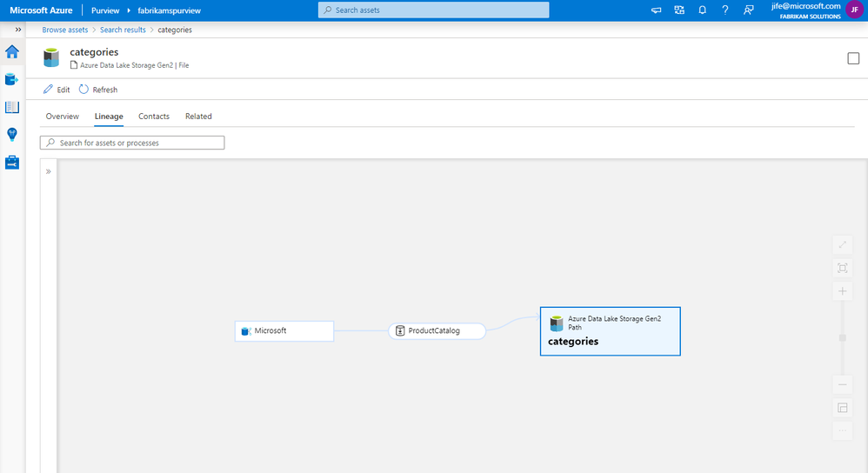Image resolution: width=868 pixels, height=473 pixels.
Task: Click the file type icon under categories title
Action: (74, 65)
